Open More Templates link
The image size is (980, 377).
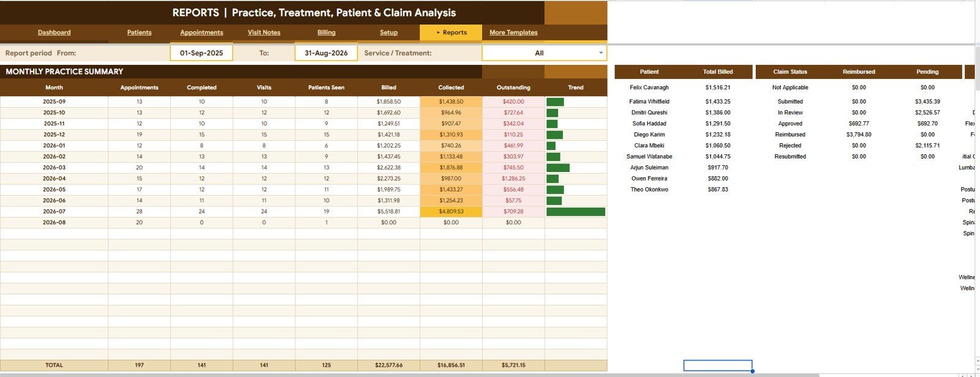tap(513, 32)
